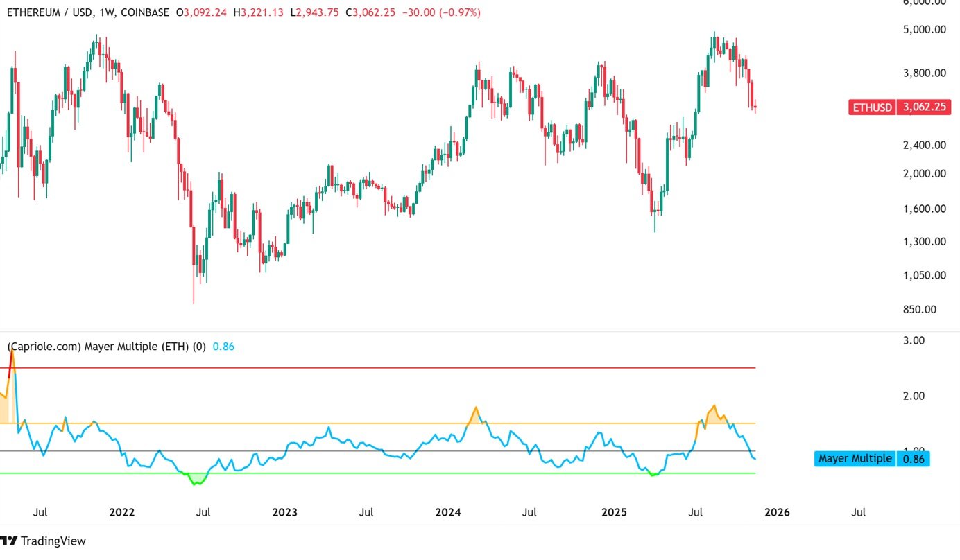Click the 5,000.00 price scale level
Screen dimensions: 960x560
click(x=924, y=29)
